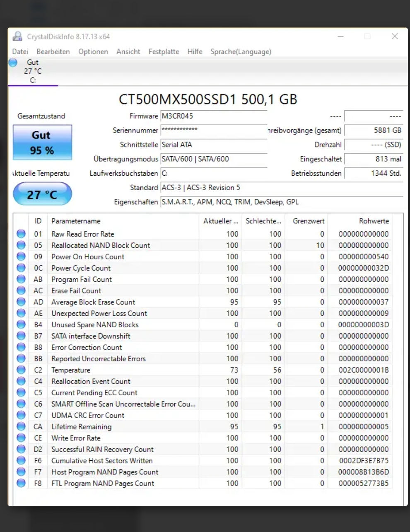Image resolution: width=410 pixels, height=532 pixels.
Task: Click the status orb for Write Error Rate
Action: point(21,438)
